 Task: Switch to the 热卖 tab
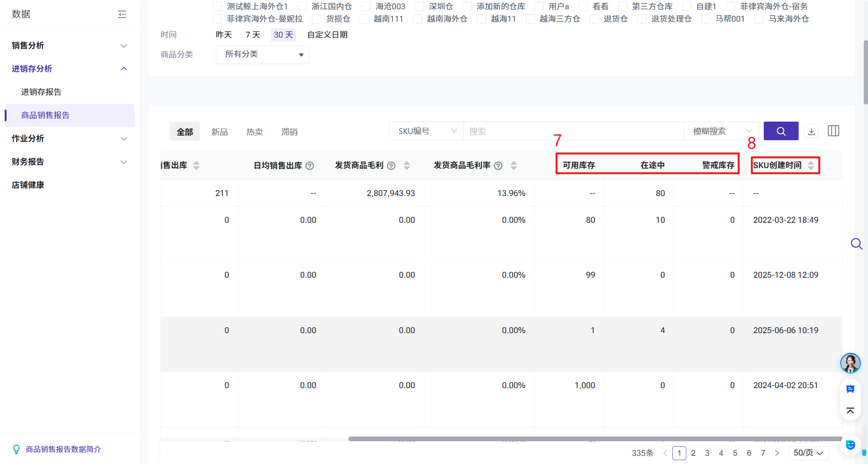pos(254,132)
